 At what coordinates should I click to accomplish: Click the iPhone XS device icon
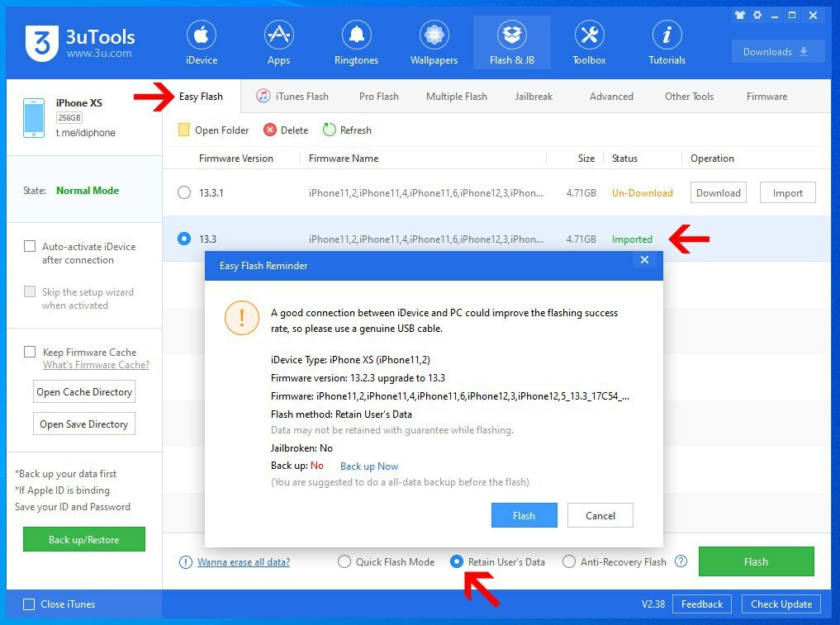pyautogui.click(x=34, y=118)
